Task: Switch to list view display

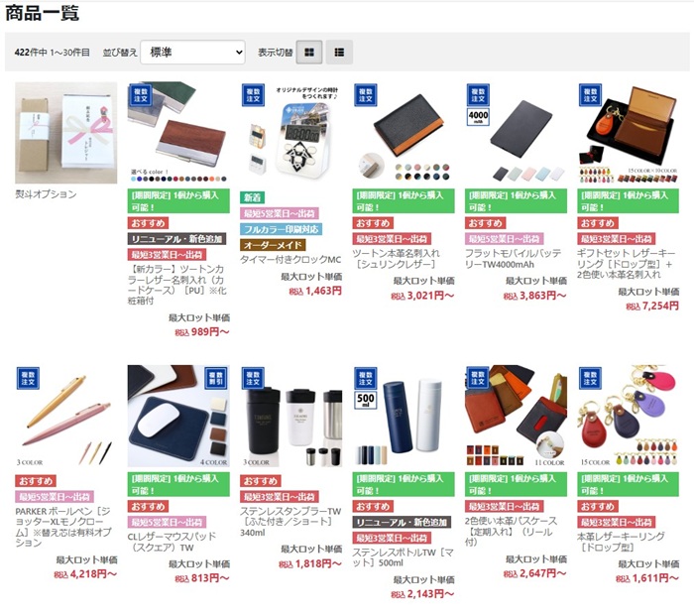Action: tap(339, 53)
